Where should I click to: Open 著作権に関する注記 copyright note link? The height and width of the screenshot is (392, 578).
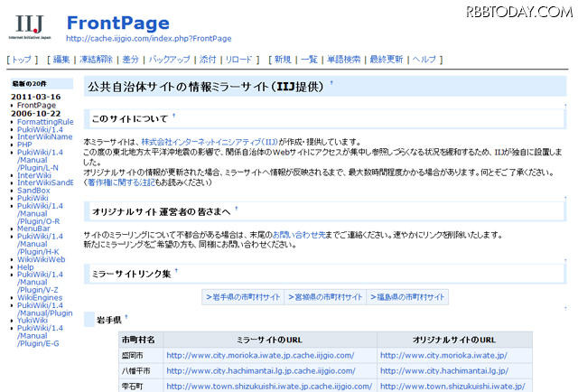(x=121, y=182)
